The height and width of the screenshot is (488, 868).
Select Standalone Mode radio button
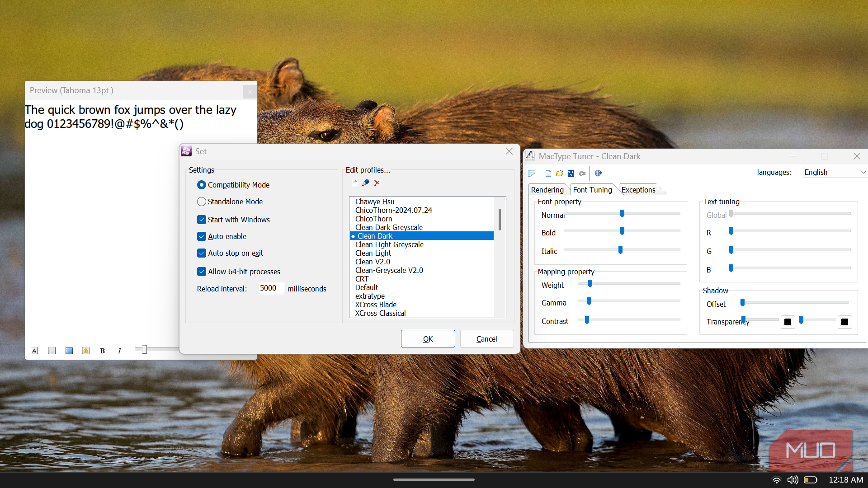[x=202, y=202]
